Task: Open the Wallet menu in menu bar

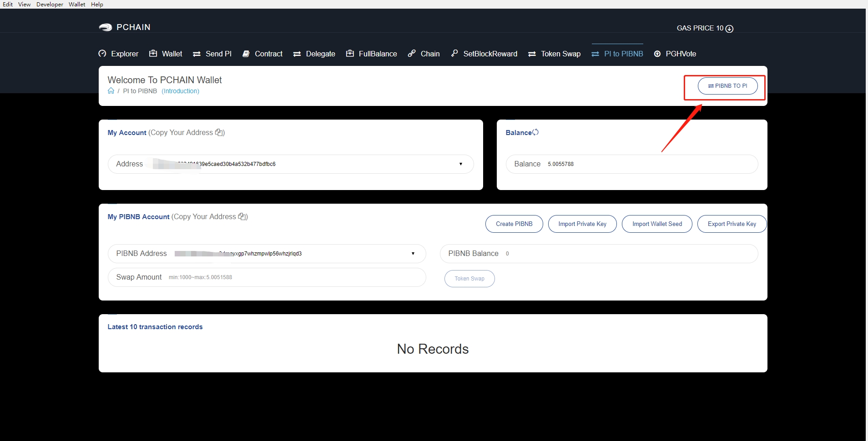Action: [77, 4]
